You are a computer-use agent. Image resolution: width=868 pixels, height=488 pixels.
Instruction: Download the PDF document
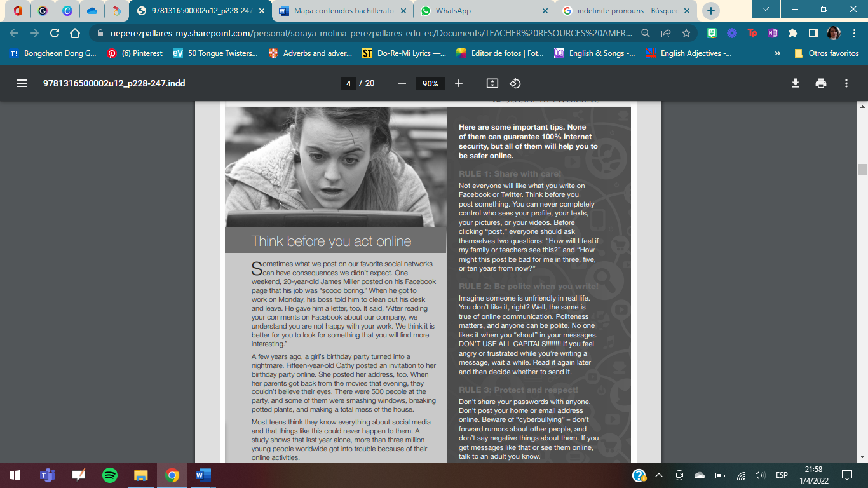(x=795, y=83)
